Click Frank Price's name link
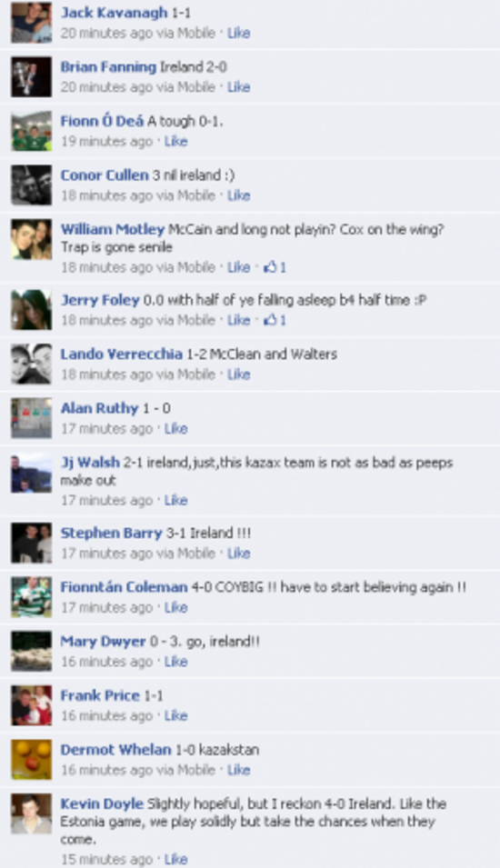500x868 pixels. [x=100, y=696]
